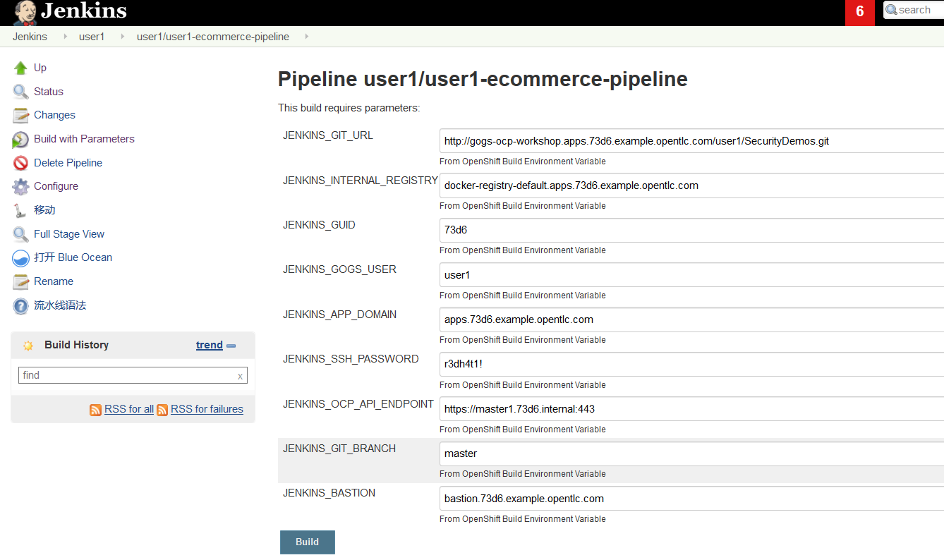Screen dimensions: 944x560
Task: Click the red Delete Pipeline icon
Action: pos(20,163)
